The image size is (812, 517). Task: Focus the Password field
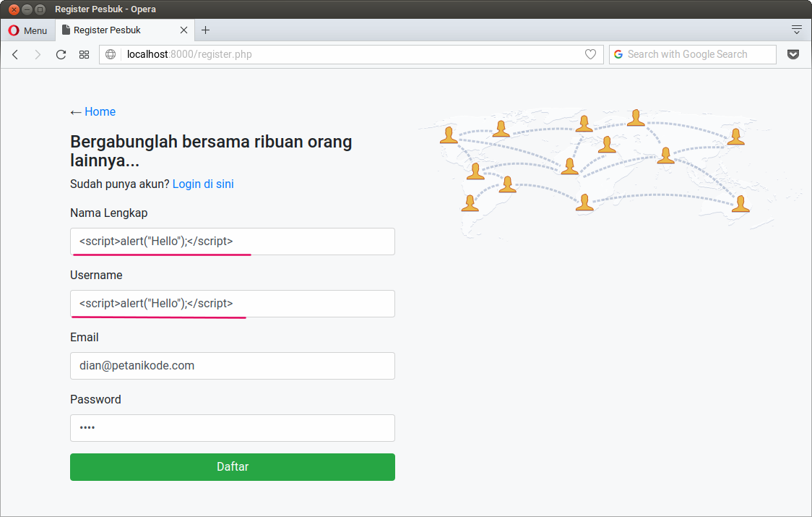click(x=232, y=427)
